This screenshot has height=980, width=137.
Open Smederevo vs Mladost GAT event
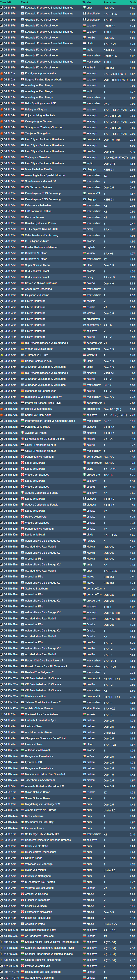pyautogui.click(x=42, y=181)
